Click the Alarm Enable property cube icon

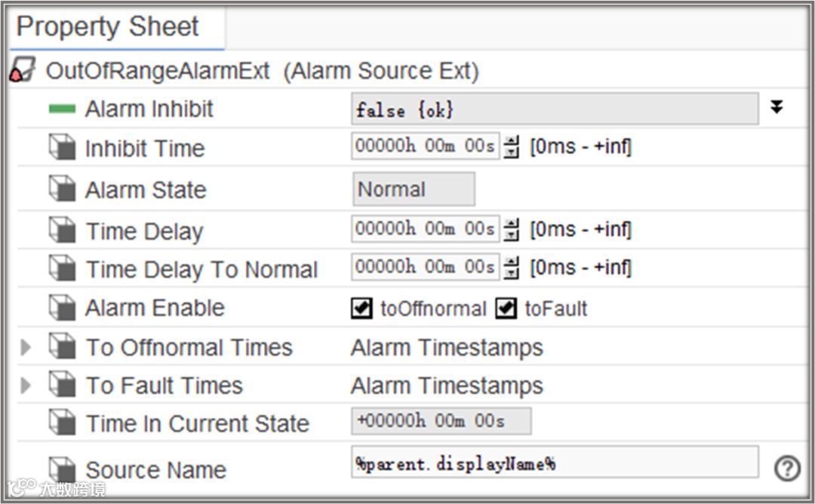63,307
